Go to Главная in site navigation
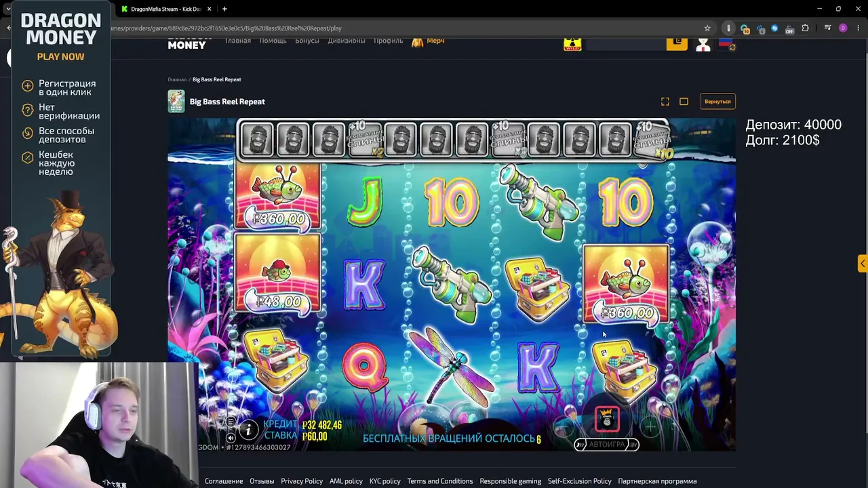 [237, 41]
